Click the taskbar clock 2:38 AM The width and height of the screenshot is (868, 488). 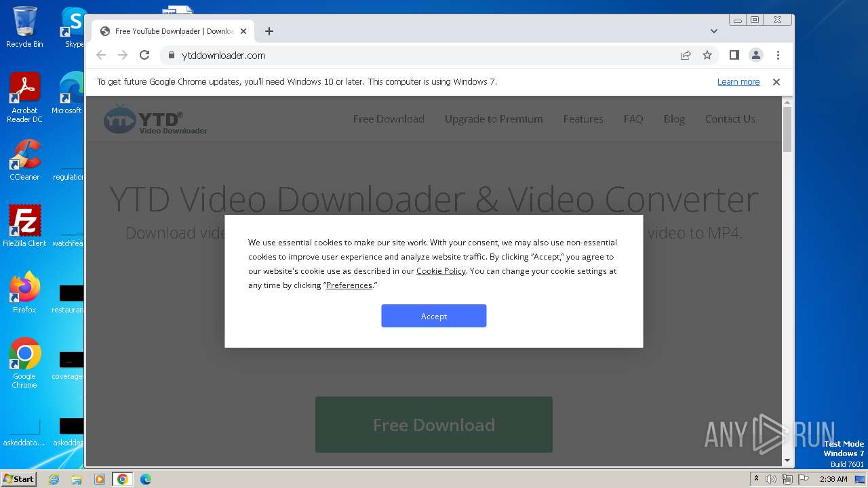point(833,479)
